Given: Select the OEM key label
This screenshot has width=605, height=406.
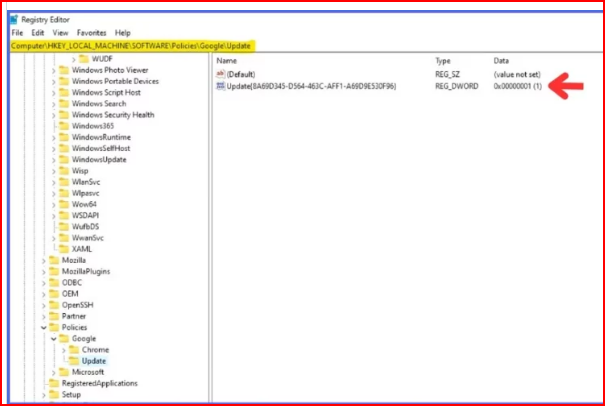Looking at the screenshot, I should (x=70, y=294).
